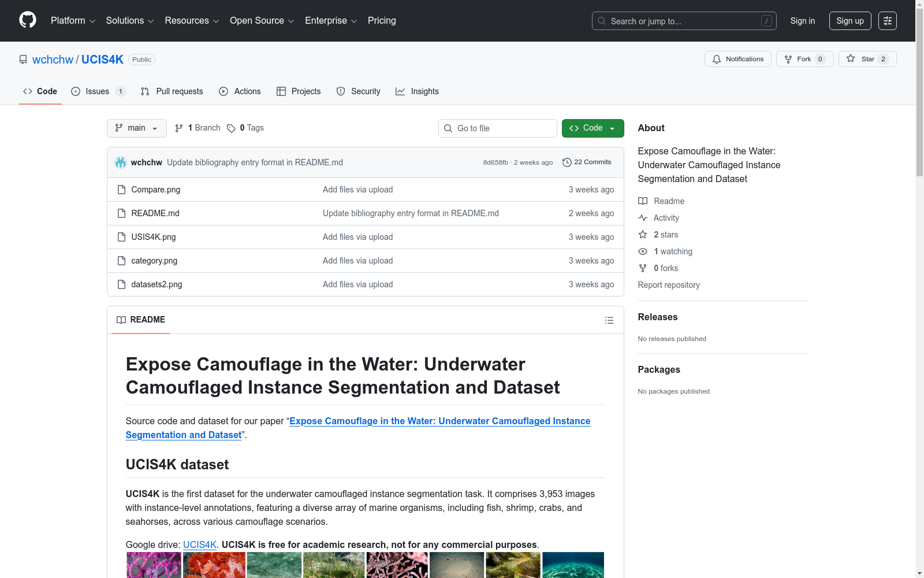924x578 pixels.
Task: Open the wchchw owner profile link
Action: pyautogui.click(x=53, y=60)
